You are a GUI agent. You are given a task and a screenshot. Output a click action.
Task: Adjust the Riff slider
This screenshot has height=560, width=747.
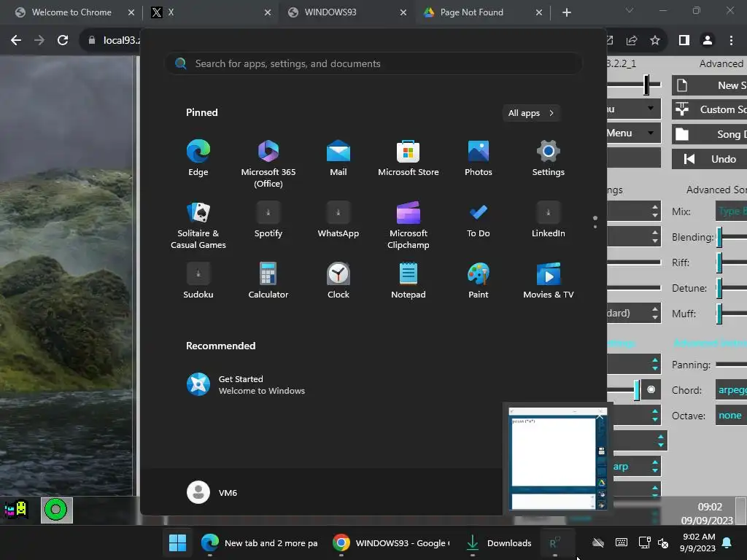pos(731,262)
